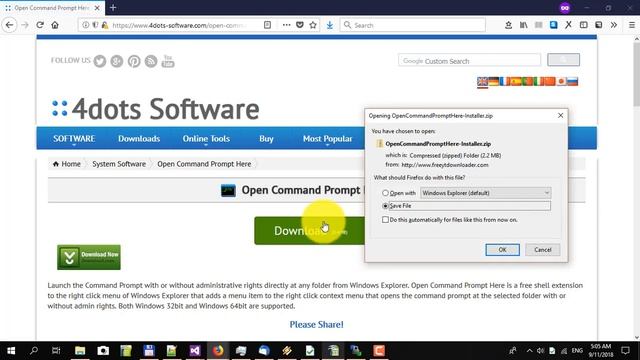
Task: Click the page vertical scrollbar
Action: (636, 75)
